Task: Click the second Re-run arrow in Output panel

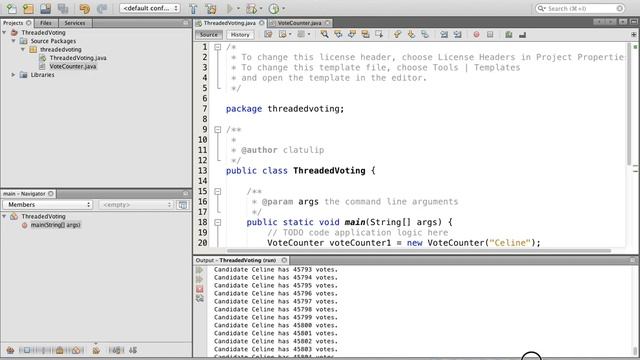Action: click(x=200, y=280)
